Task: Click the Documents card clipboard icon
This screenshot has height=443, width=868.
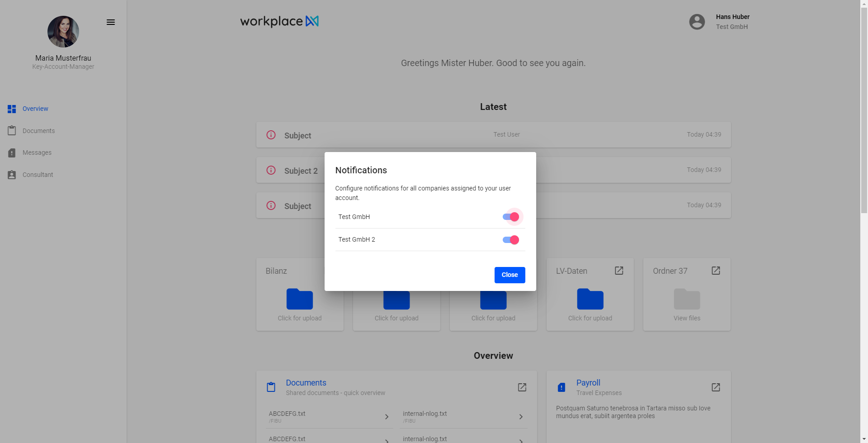Action: coord(271,387)
